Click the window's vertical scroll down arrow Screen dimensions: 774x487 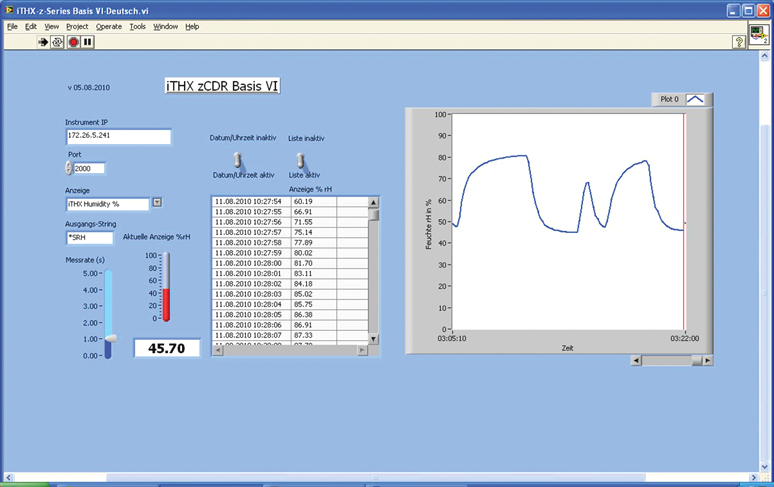click(765, 466)
